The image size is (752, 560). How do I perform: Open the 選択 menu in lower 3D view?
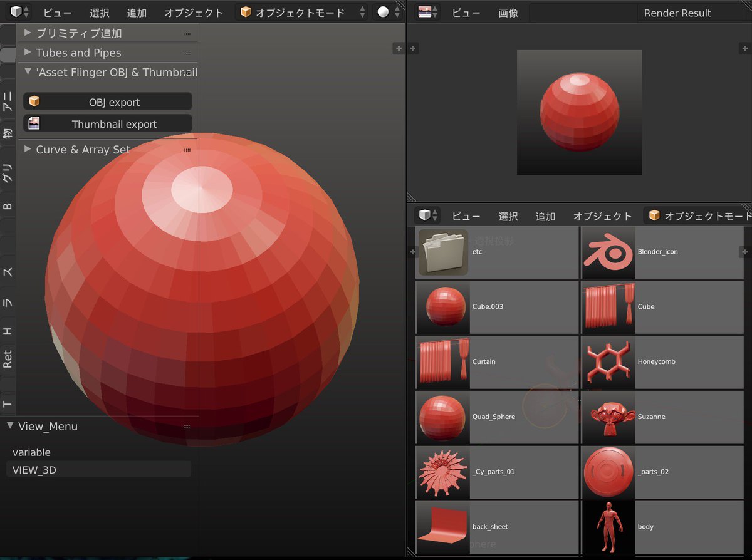click(508, 216)
